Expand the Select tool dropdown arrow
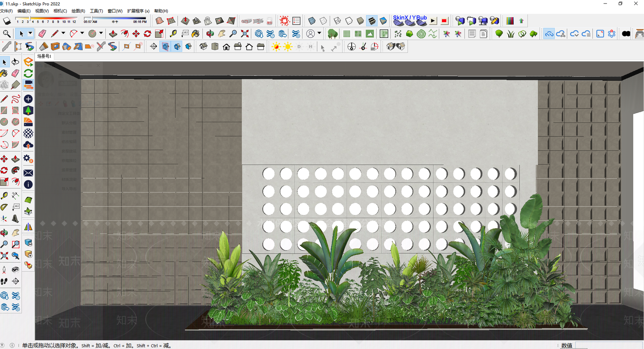Viewport: 644px width, 349px height. [30, 34]
